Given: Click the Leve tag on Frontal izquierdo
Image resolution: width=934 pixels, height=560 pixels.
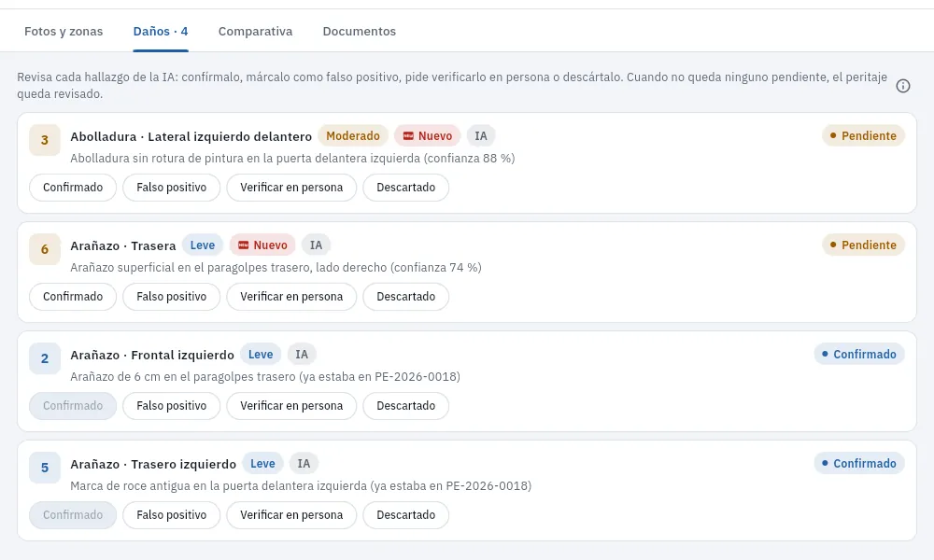Looking at the screenshot, I should click(x=261, y=355).
